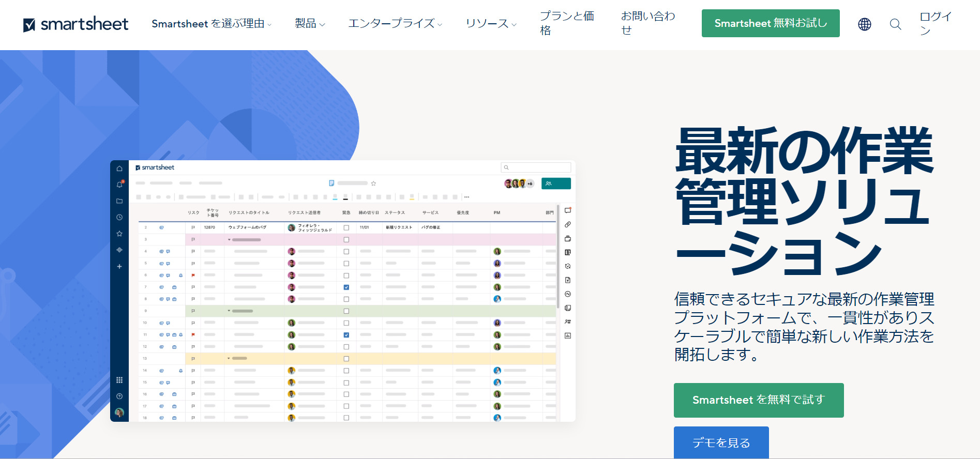Click the search field inside the sheet
980x459 pixels.
click(536, 167)
